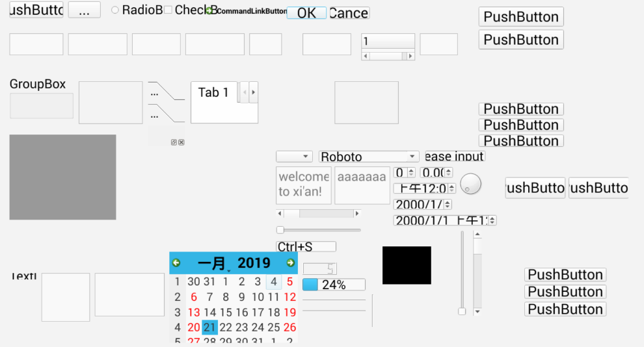Click the Ctrl+S key sequence field
This screenshot has width=644, height=347.
(306, 246)
